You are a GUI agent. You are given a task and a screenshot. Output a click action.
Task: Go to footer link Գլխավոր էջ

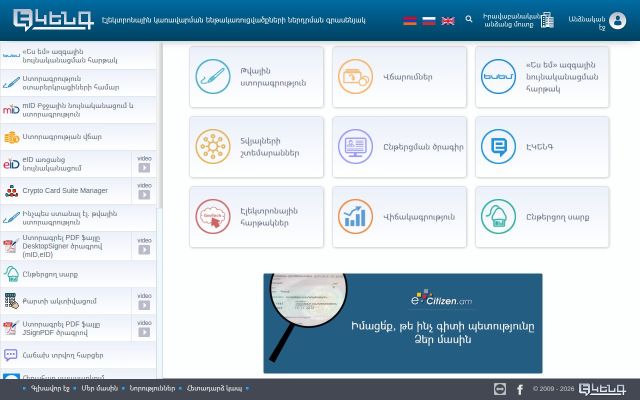pos(50,388)
